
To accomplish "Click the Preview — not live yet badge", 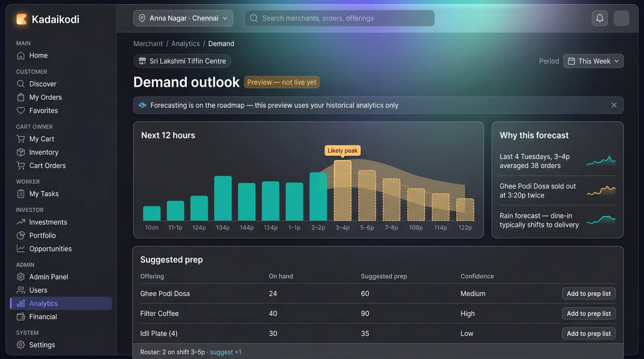I will pyautogui.click(x=282, y=82).
